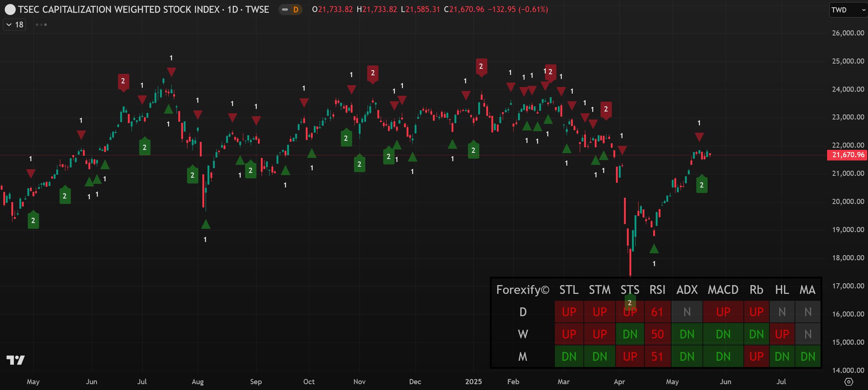Click weekly STS cell showing DN
The height and width of the screenshot is (390, 868).
click(x=630, y=334)
